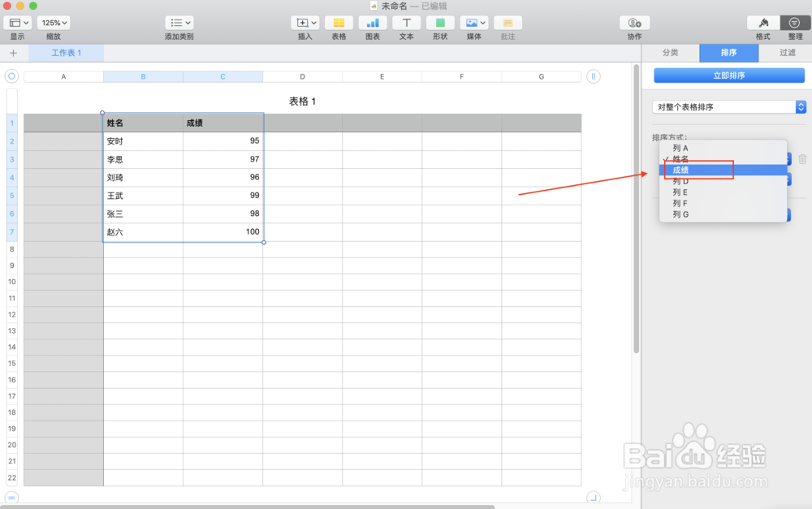Choose 姓名 in sort column menu
The height and width of the screenshot is (509, 812).
723,159
